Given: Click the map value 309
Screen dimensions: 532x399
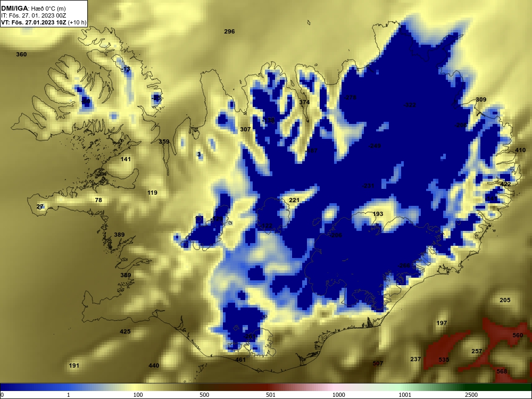Looking at the screenshot, I should (x=481, y=100).
